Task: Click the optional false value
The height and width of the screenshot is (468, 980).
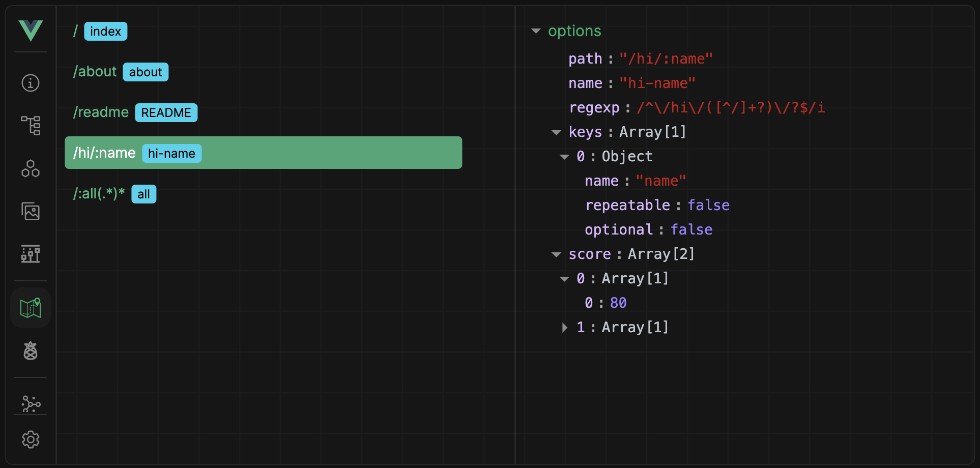Action: (x=691, y=230)
